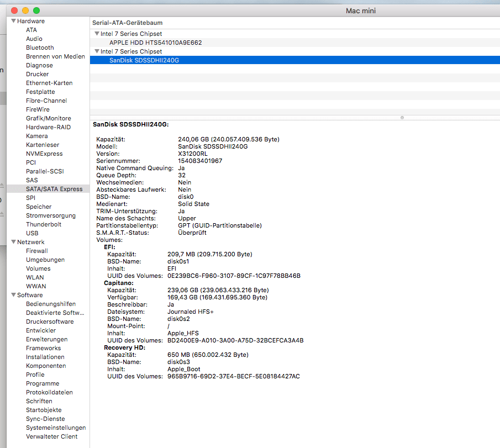Open PCI hardware category
The image size is (500, 448).
31,162
